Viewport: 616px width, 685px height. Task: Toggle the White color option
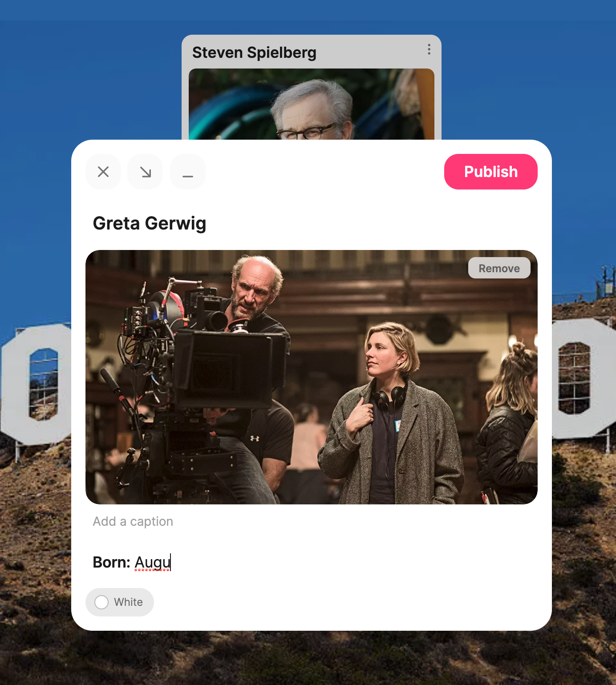coord(120,602)
